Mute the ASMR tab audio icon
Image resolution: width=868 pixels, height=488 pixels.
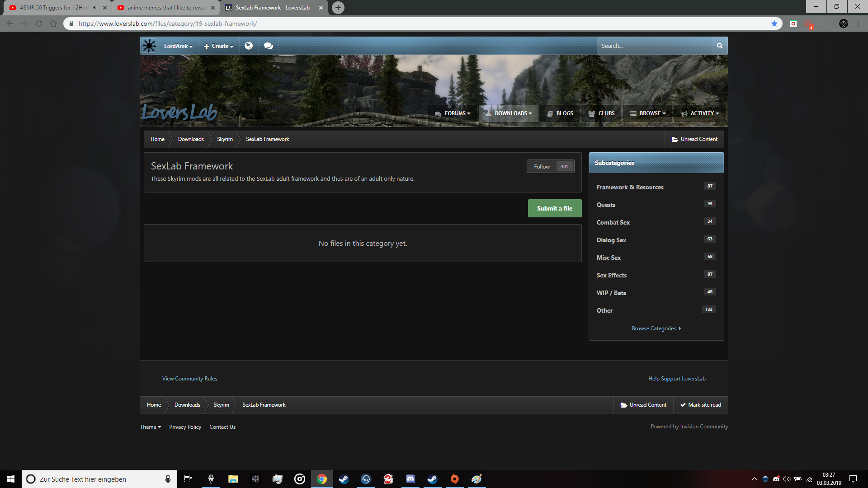95,8
